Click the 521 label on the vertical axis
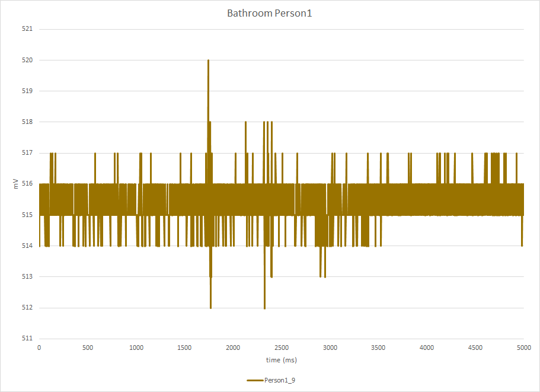Viewport: 540px width, 392px height. [x=27, y=29]
